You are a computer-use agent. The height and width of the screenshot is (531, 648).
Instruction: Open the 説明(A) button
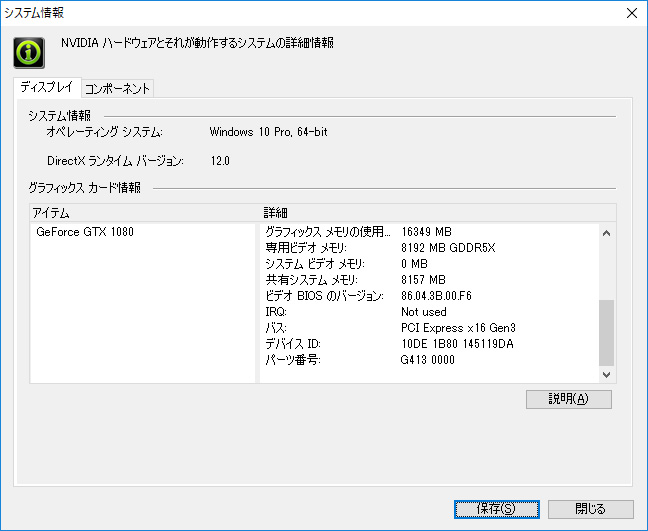(x=569, y=399)
